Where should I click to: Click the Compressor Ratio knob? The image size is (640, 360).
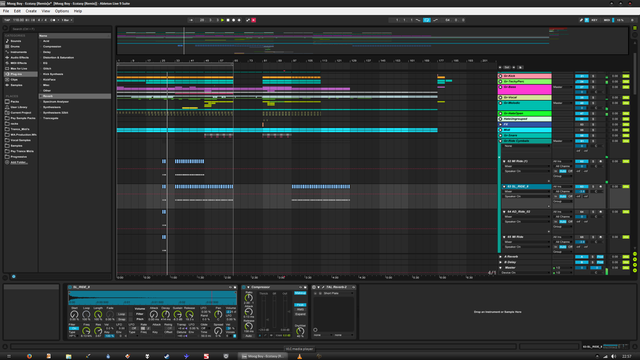[249, 298]
